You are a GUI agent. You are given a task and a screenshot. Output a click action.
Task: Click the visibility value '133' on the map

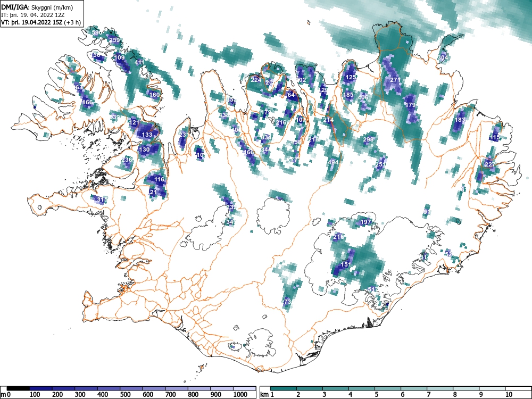click(147, 135)
